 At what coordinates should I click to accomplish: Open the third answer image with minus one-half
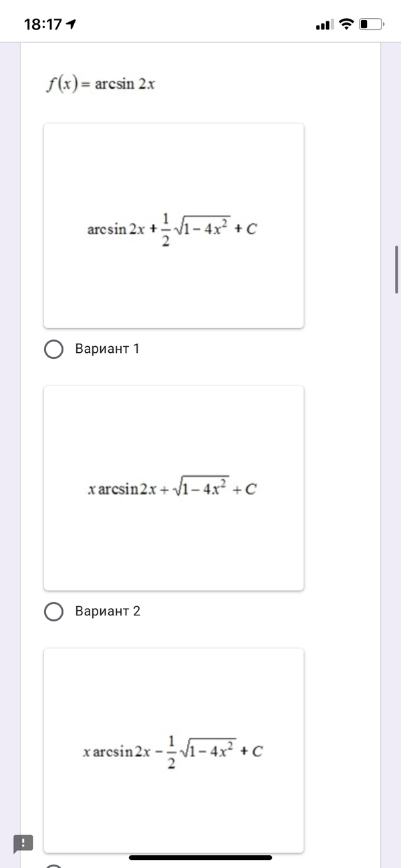[174, 748]
